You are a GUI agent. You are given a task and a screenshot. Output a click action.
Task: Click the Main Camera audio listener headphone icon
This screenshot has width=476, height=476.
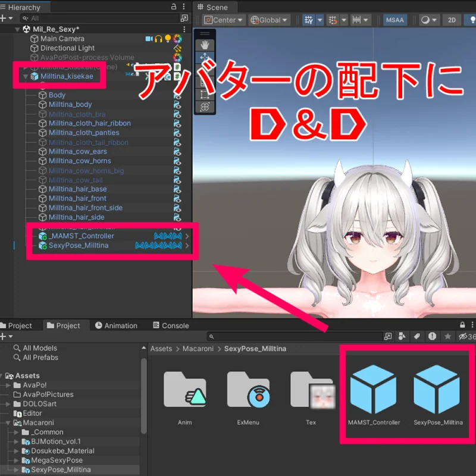pyautogui.click(x=158, y=39)
